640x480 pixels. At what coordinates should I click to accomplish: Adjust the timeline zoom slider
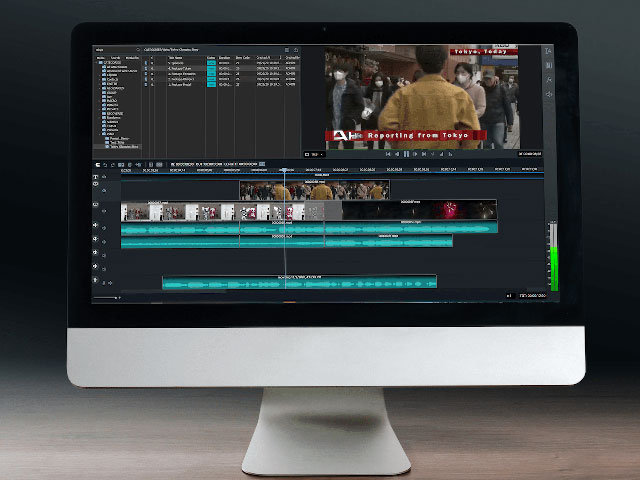(105, 298)
